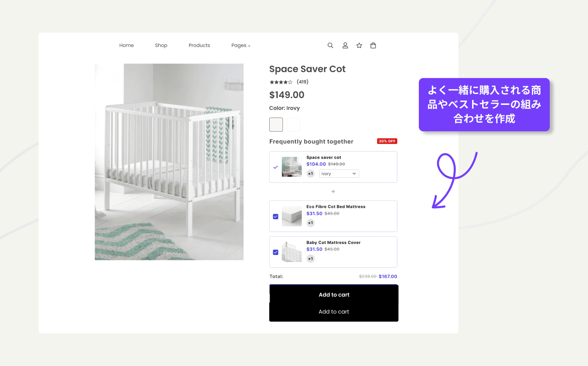The height and width of the screenshot is (366, 588).
Task: Toggle the Space saver cot checkmark
Action: [276, 167]
